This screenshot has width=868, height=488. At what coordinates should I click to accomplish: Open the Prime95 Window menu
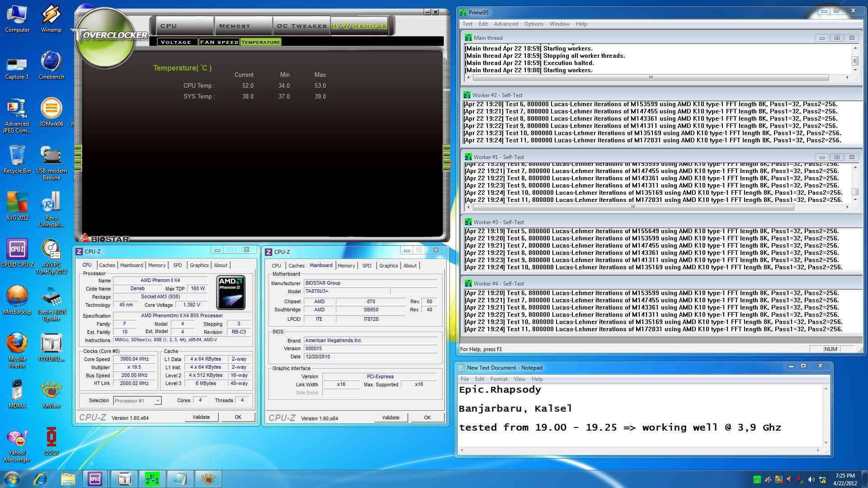point(559,24)
